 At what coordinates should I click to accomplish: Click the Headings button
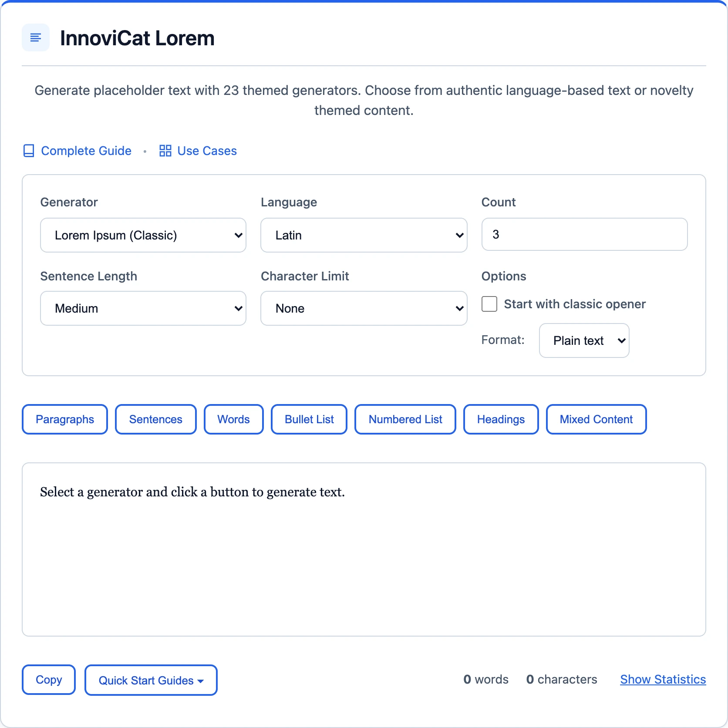point(501,419)
